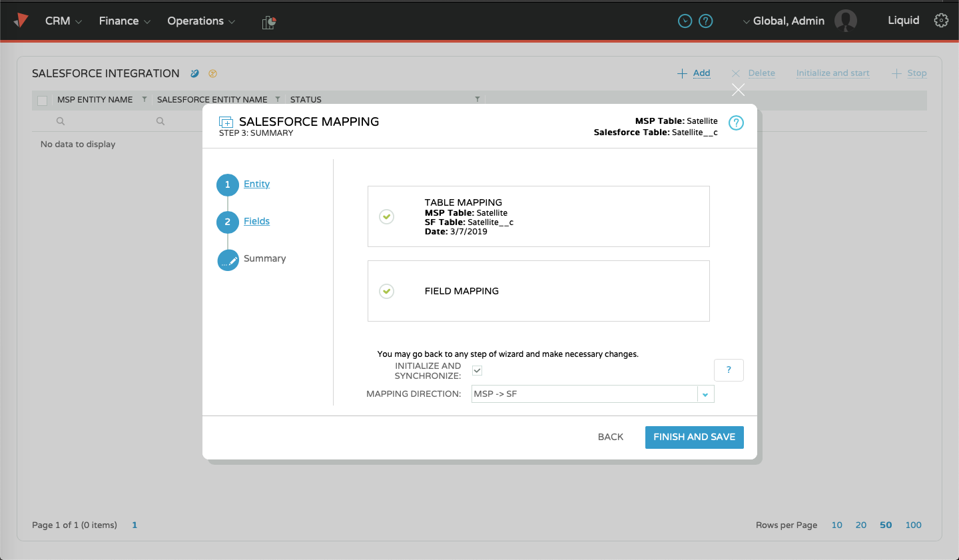The image size is (959, 560).
Task: Click the orange circle icon beside Salesforce Integration
Action: click(213, 73)
